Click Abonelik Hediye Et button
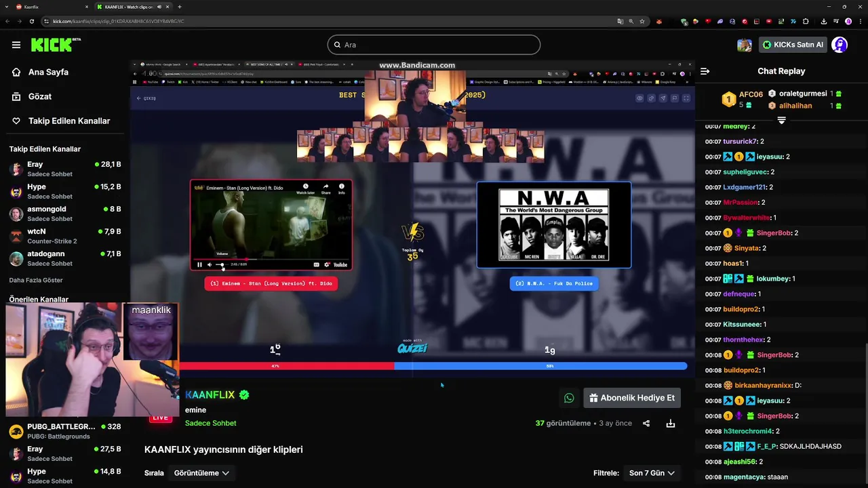 (632, 398)
